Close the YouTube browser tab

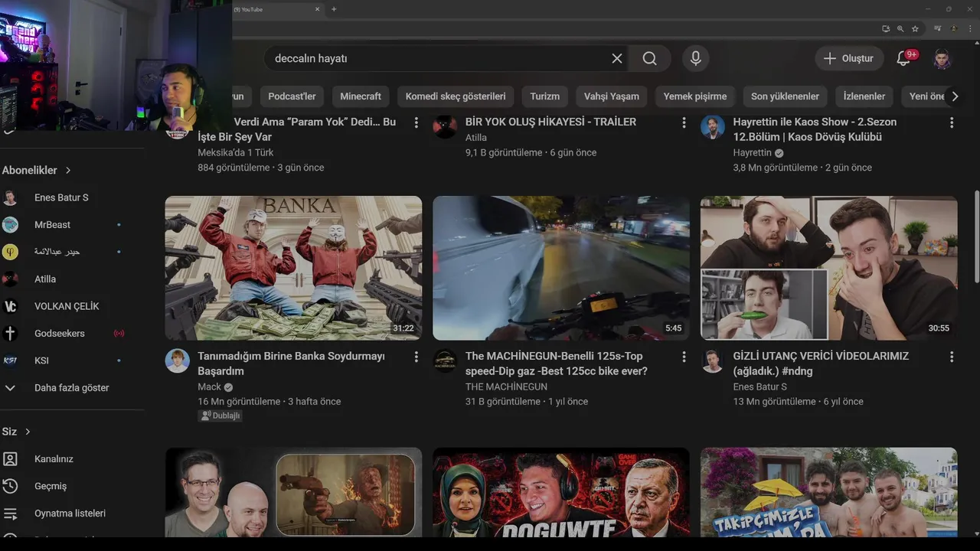pos(317,9)
